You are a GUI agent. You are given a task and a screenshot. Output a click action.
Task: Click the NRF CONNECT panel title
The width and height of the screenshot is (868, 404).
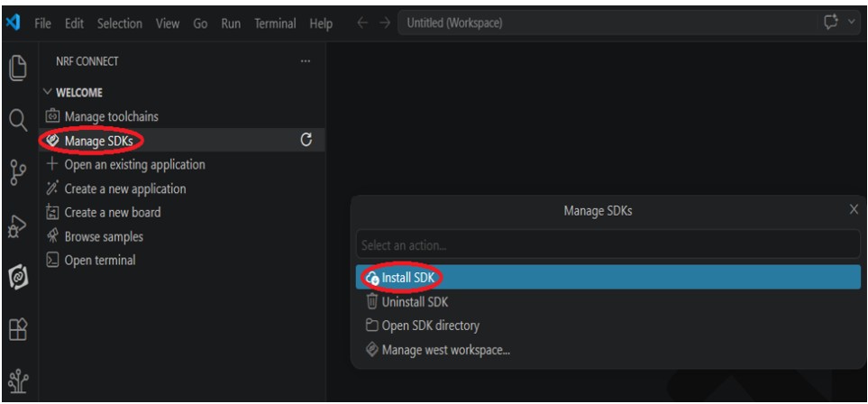87,61
